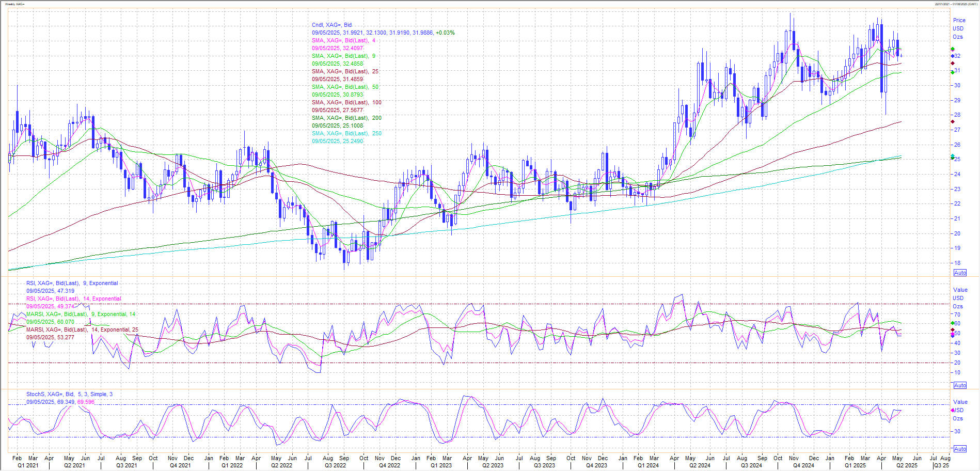
Task: Select the 'RSI, XAG=, Bid(Last), 9, Exponential' legend
Action: [x=72, y=283]
